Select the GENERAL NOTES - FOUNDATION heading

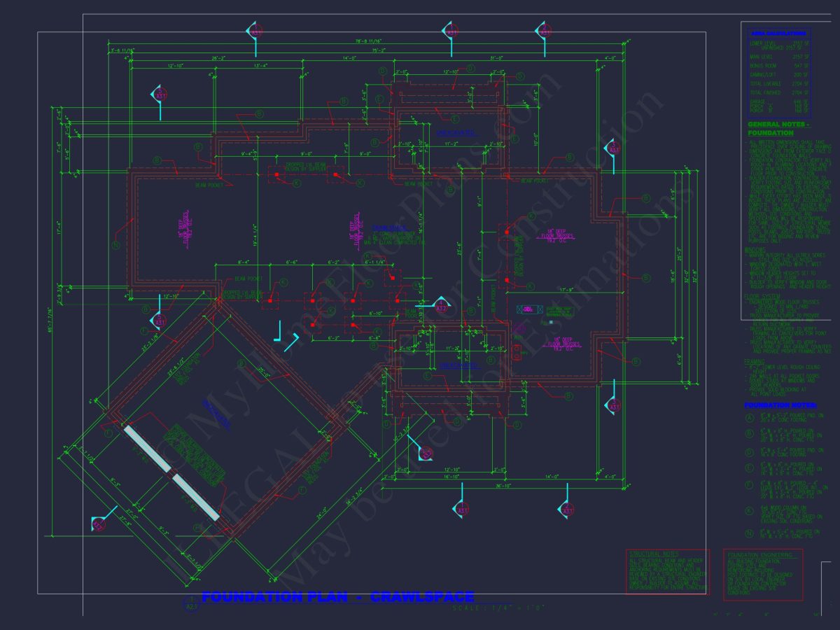(778, 128)
